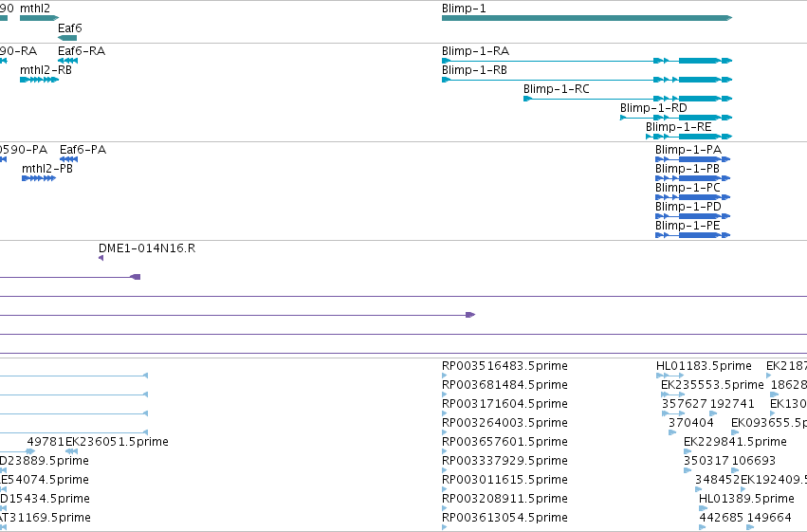Click the 350317 EST label

[706, 461]
